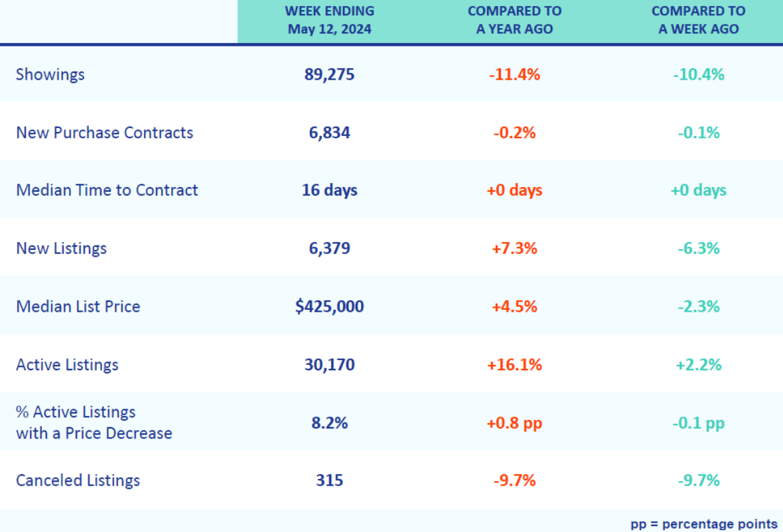Select the 315 canceled listings value

[329, 480]
